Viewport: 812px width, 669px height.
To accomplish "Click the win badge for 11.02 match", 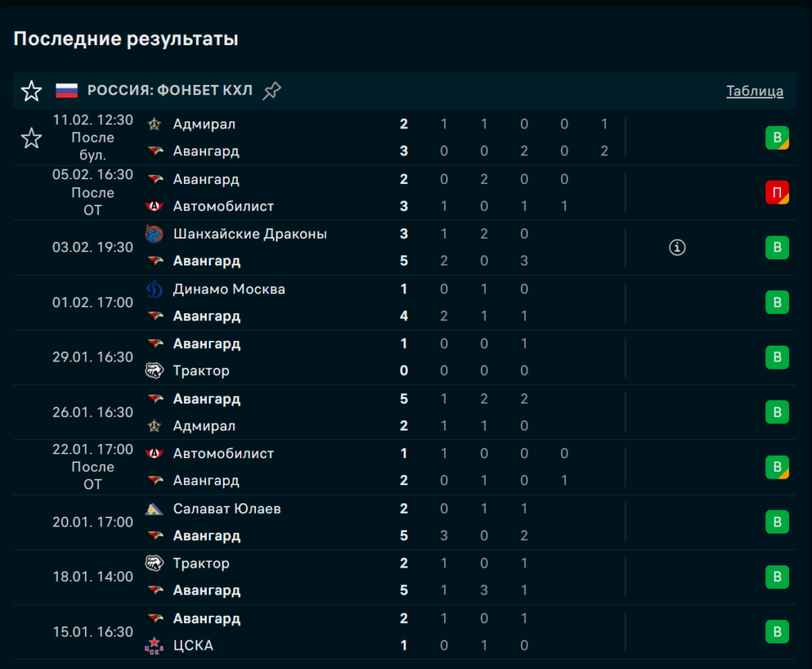I will pos(777,138).
